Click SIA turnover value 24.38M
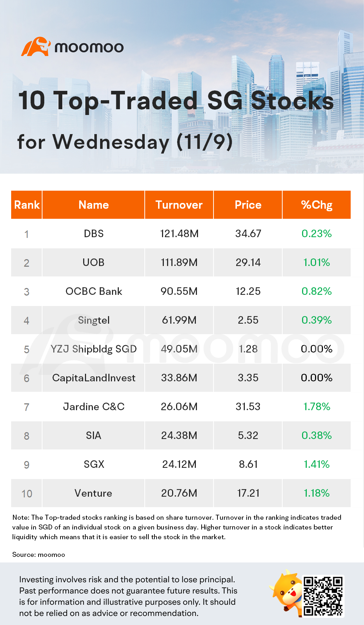 [179, 435]
